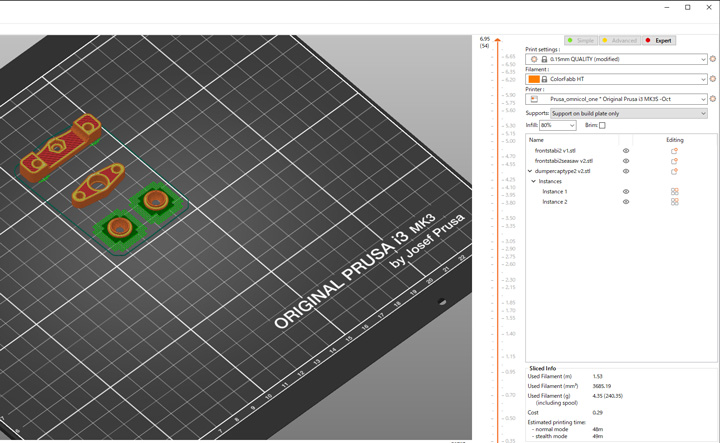The height and width of the screenshot is (443, 720).
Task: Click the instance icon for Instance 1
Action: (675, 191)
